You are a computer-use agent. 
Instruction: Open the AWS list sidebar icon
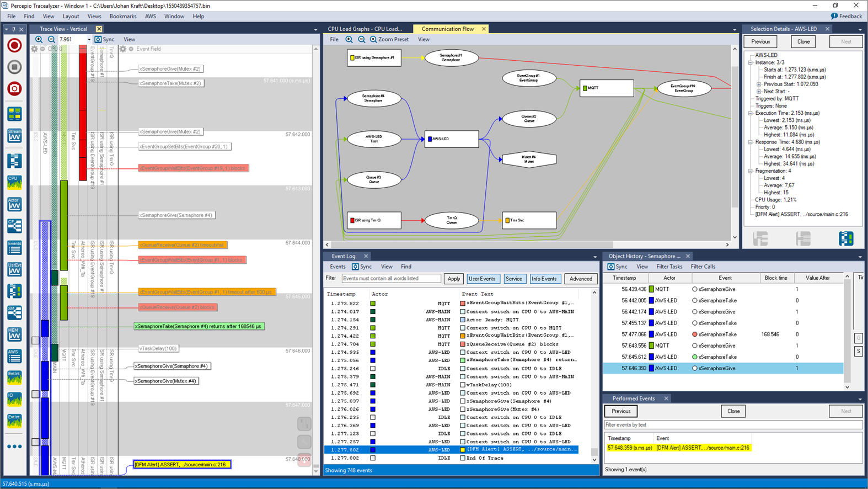click(x=14, y=356)
